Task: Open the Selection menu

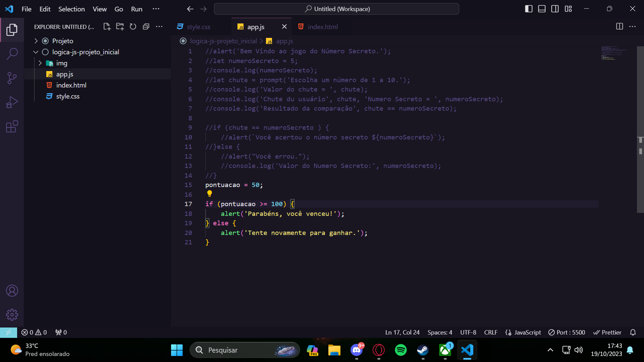Action: pyautogui.click(x=71, y=9)
